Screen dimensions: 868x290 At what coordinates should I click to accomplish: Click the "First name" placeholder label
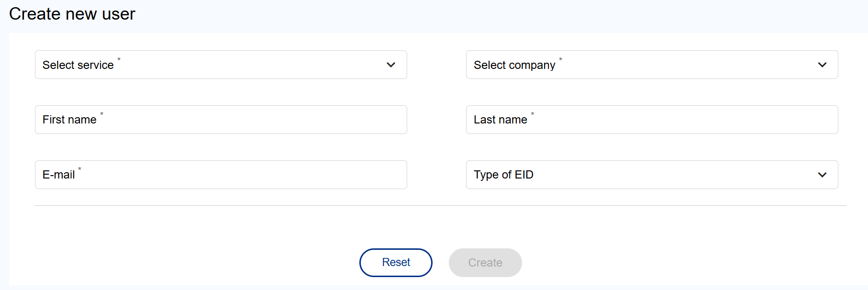(x=69, y=120)
